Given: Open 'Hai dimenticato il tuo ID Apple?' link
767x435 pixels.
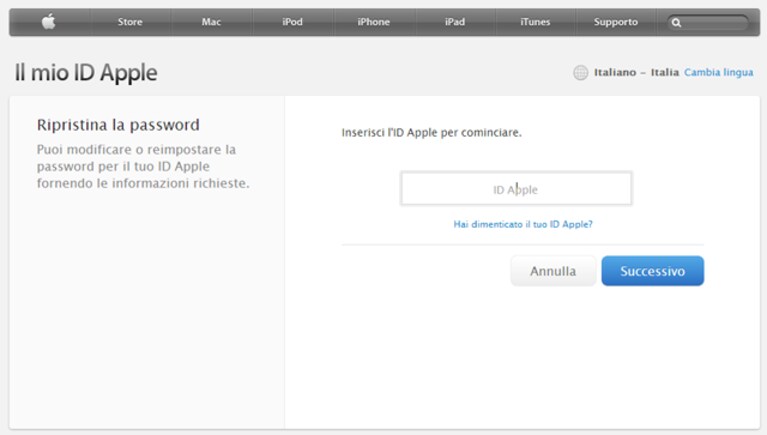Looking at the screenshot, I should tap(523, 224).
